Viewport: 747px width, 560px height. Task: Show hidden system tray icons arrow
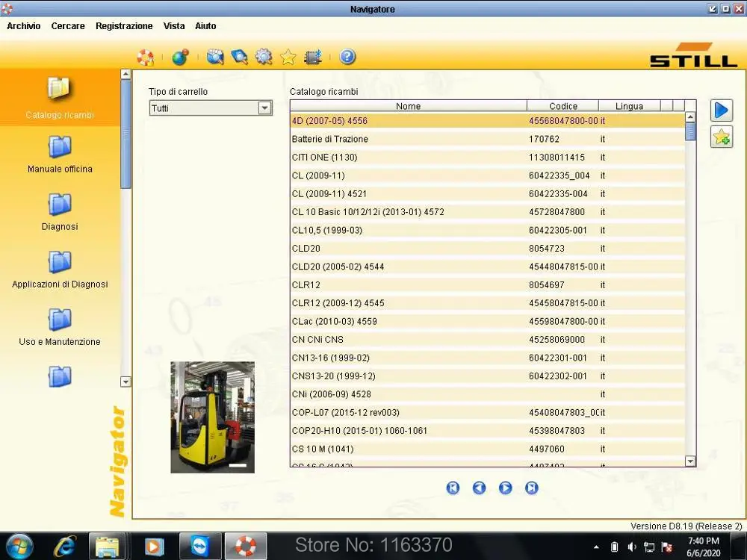tap(596, 547)
